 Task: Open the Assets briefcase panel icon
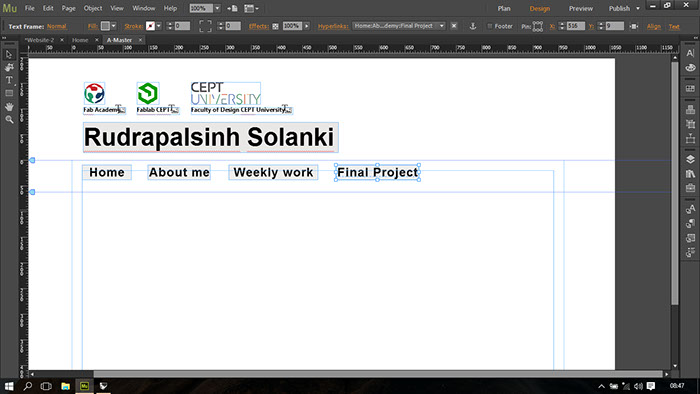click(690, 188)
